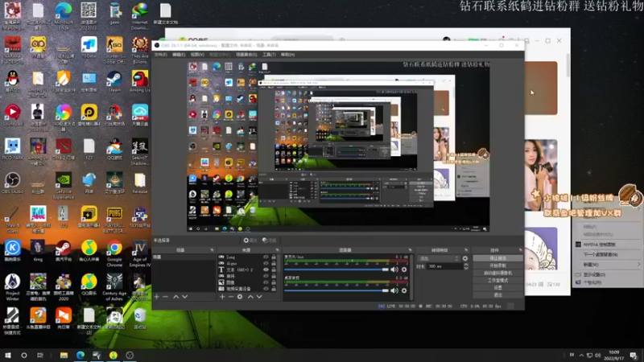Viewport: 644px width, 362px height.
Task: Toggle lock on 文本 (GDI+) 2 source
Action: 274,269
